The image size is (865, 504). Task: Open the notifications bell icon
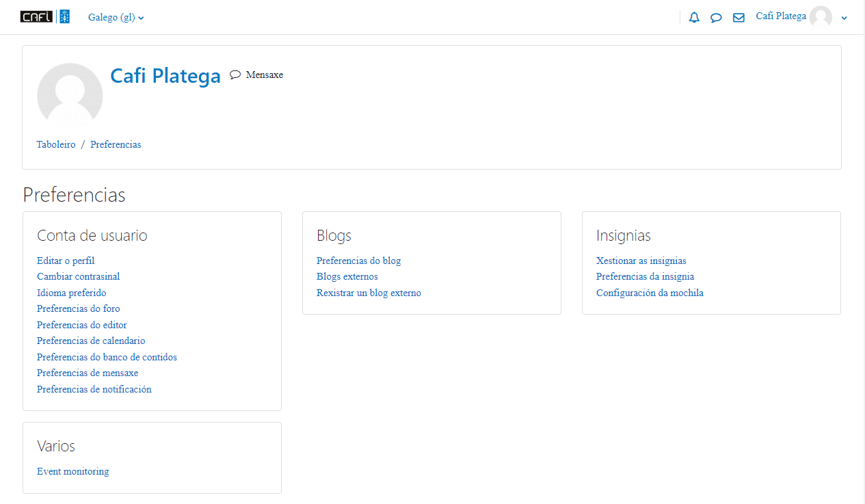[x=694, y=18]
